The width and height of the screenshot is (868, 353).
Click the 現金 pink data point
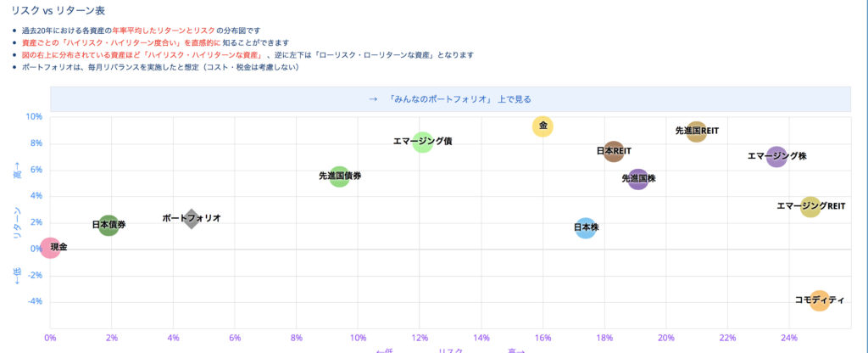[x=50, y=247]
